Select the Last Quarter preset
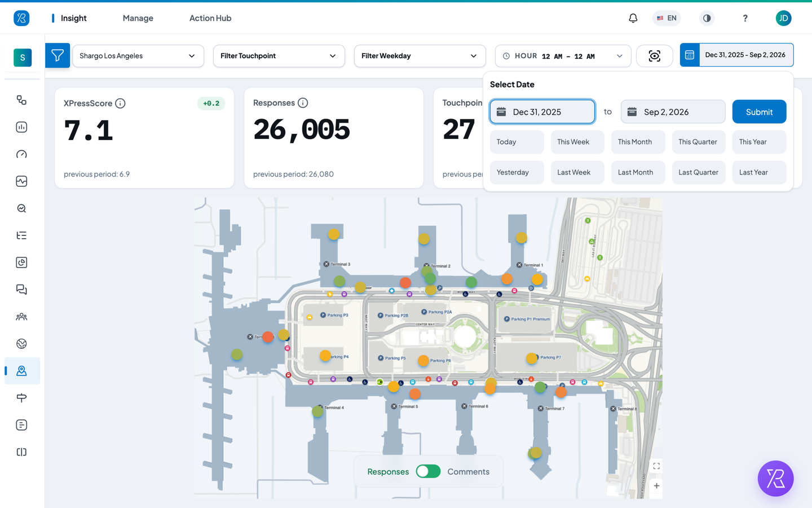 (699, 172)
